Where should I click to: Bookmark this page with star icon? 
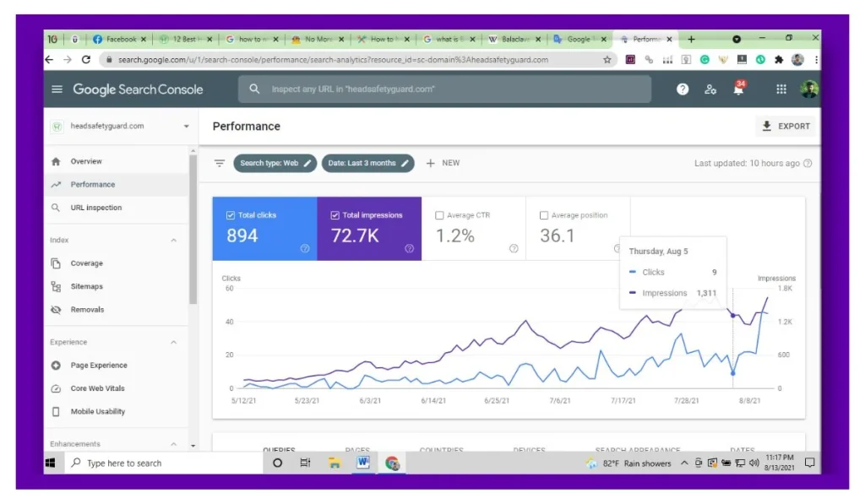pyautogui.click(x=607, y=60)
